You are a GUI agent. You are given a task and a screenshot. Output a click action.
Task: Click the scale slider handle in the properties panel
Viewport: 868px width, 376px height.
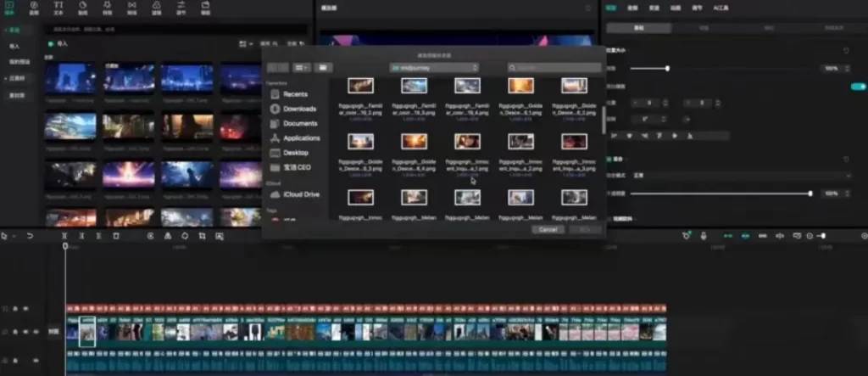pos(668,68)
